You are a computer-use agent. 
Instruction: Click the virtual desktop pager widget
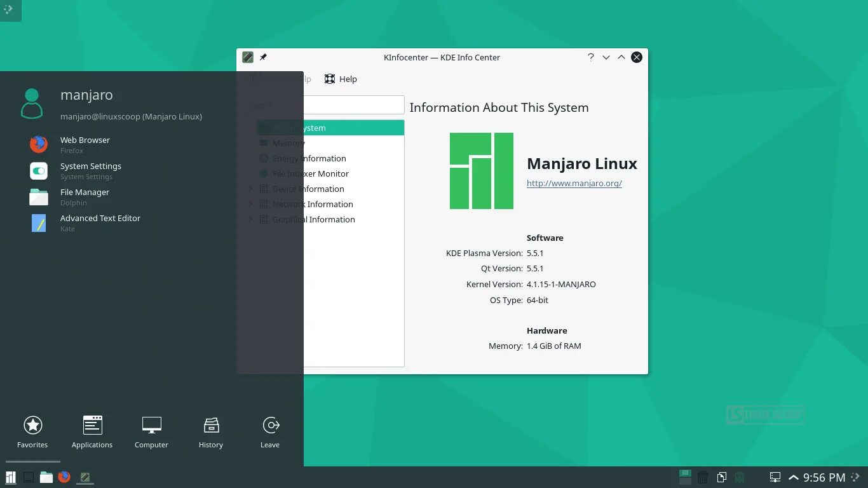(684, 477)
